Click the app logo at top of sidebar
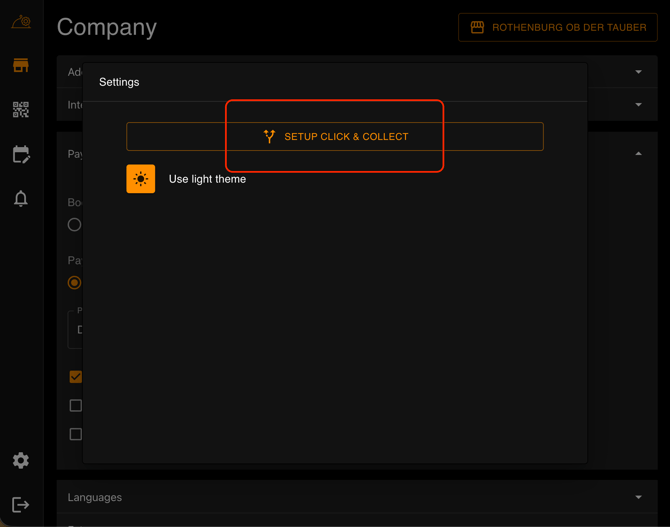 tap(21, 21)
